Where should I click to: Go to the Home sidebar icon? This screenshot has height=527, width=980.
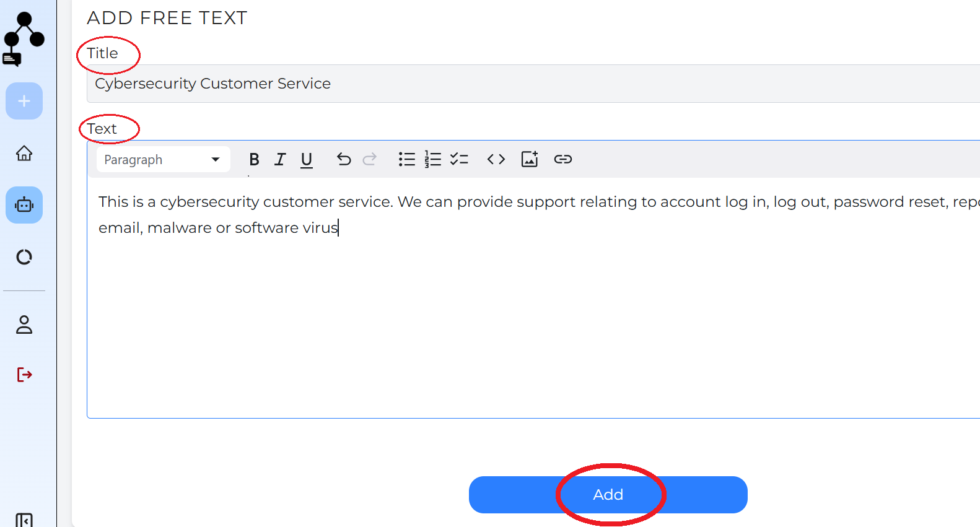24,153
